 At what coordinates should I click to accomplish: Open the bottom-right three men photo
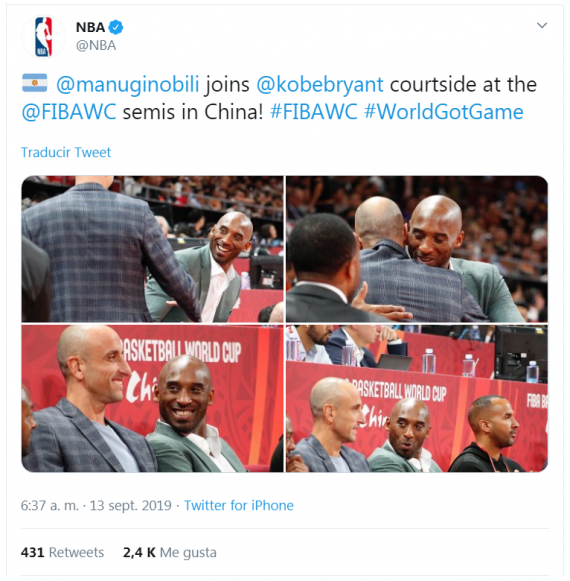click(x=417, y=399)
